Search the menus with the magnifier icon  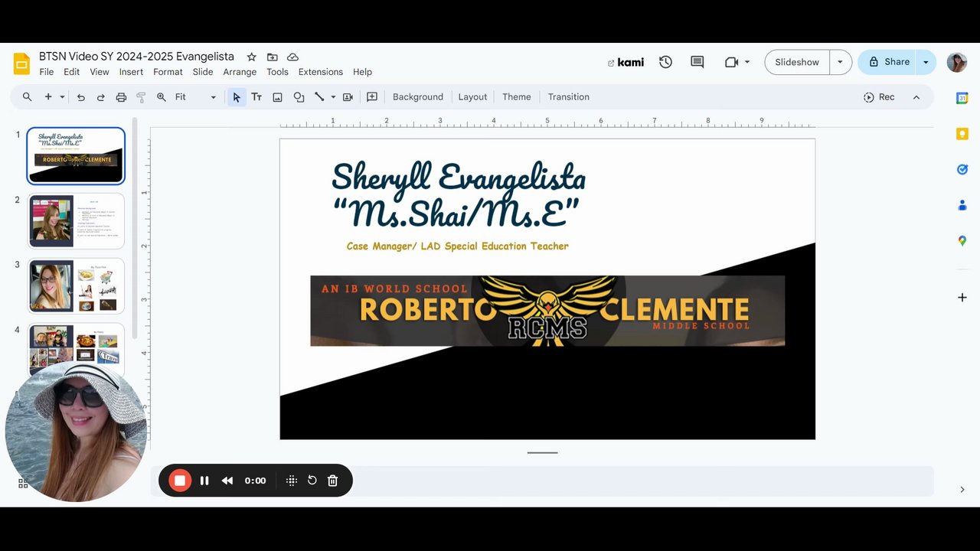28,97
